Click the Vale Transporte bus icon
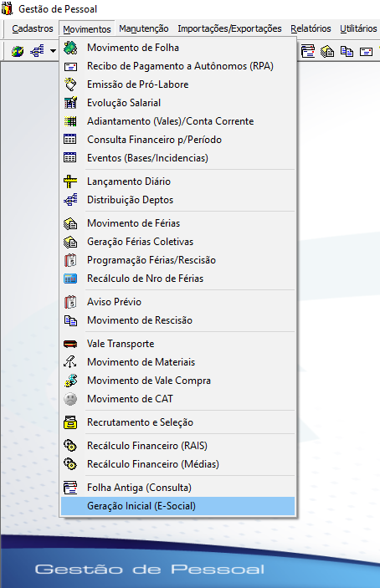This screenshot has width=380, height=588. [x=70, y=344]
